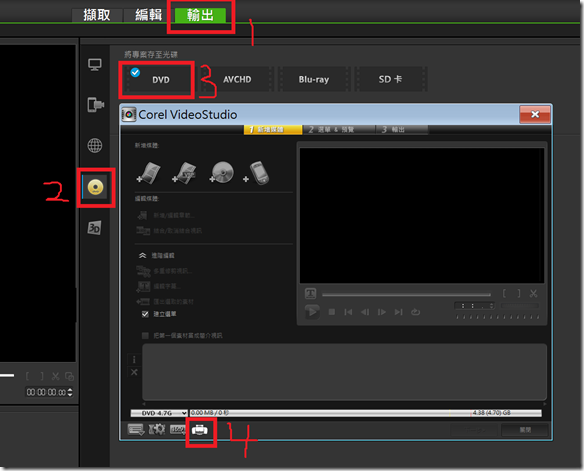
Task: Click the preview scrubber slider
Action: (406, 295)
